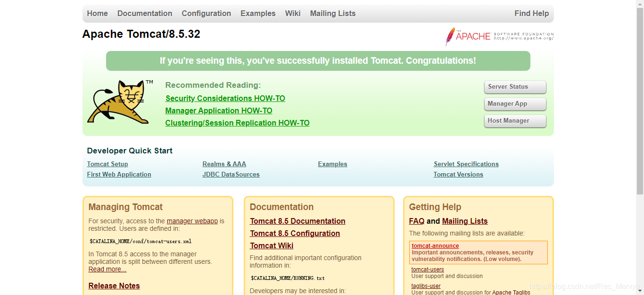Open Manager Application HOW-TO link

click(219, 110)
